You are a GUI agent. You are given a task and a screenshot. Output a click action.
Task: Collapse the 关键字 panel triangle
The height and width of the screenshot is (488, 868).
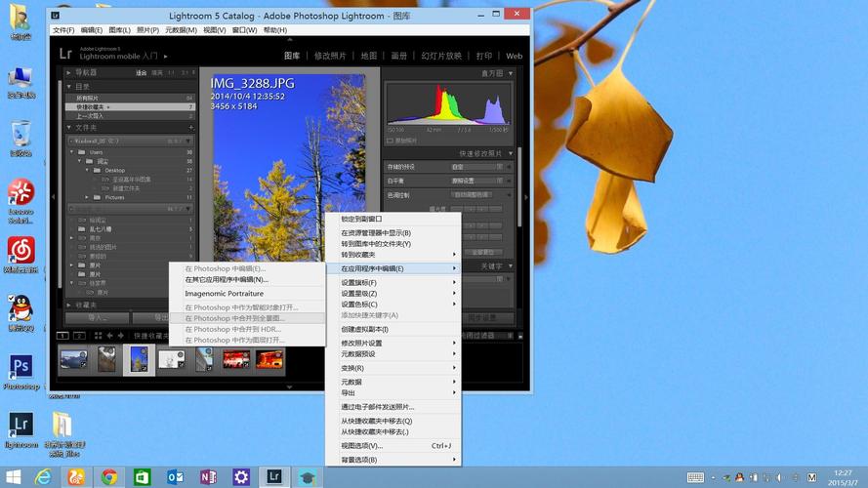pyautogui.click(x=511, y=266)
